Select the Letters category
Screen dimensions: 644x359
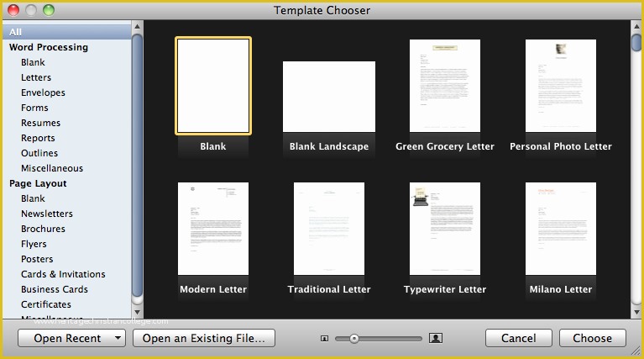tap(36, 77)
